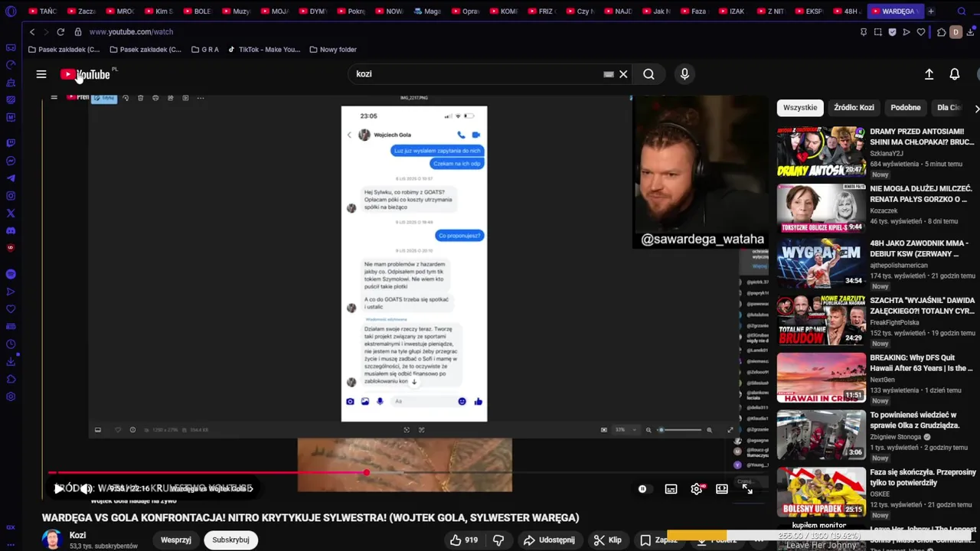Toggle theater mode in the player
The height and width of the screenshot is (551, 980).
(722, 489)
